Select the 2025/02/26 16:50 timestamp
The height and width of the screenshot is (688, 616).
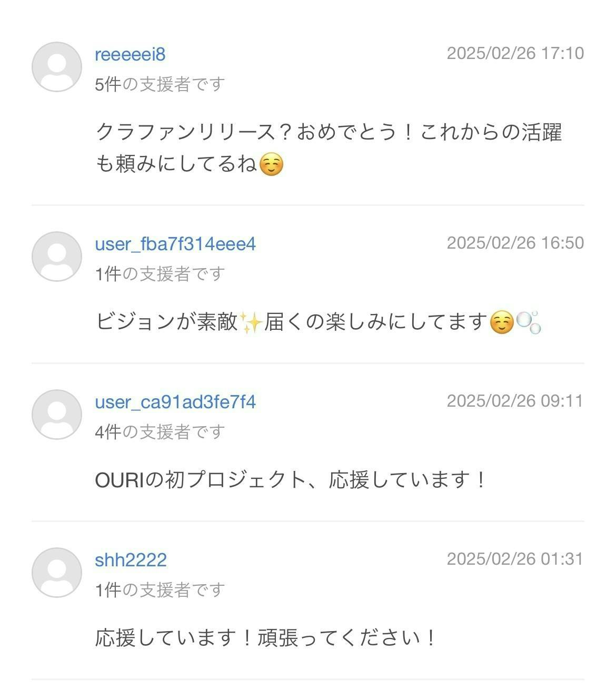[x=515, y=243]
